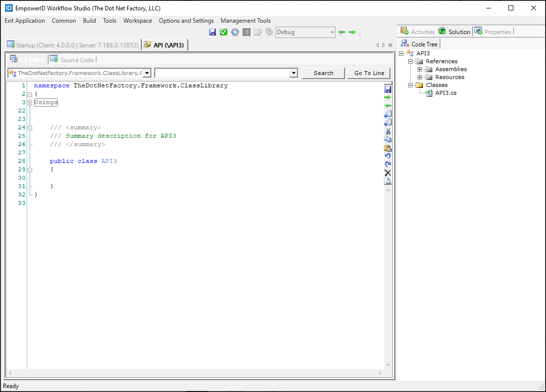The image size is (546, 392).
Task: Click the Copy icon on the right editor toolbar
Action: pos(387,140)
